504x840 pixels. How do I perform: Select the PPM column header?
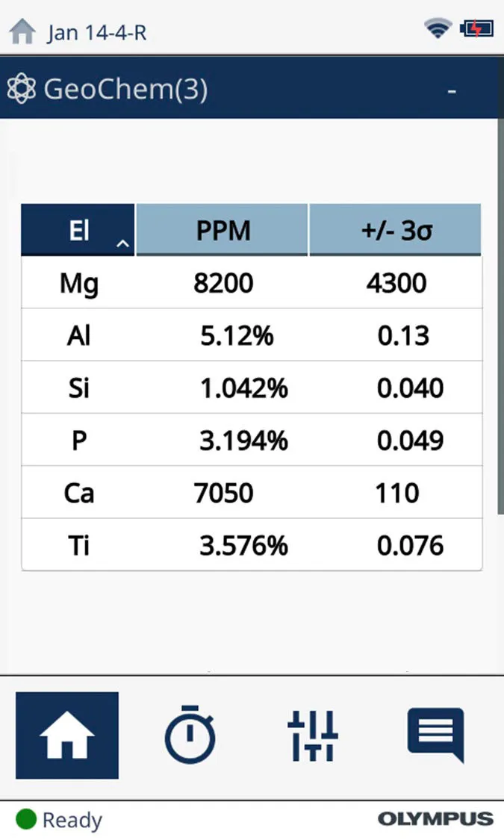coord(223,231)
